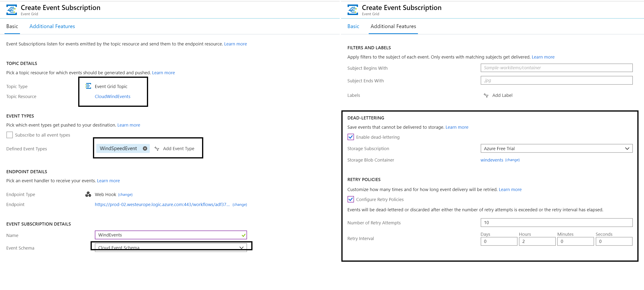Click the Number of Retry Attempts field
The height and width of the screenshot is (290, 644).
(556, 222)
